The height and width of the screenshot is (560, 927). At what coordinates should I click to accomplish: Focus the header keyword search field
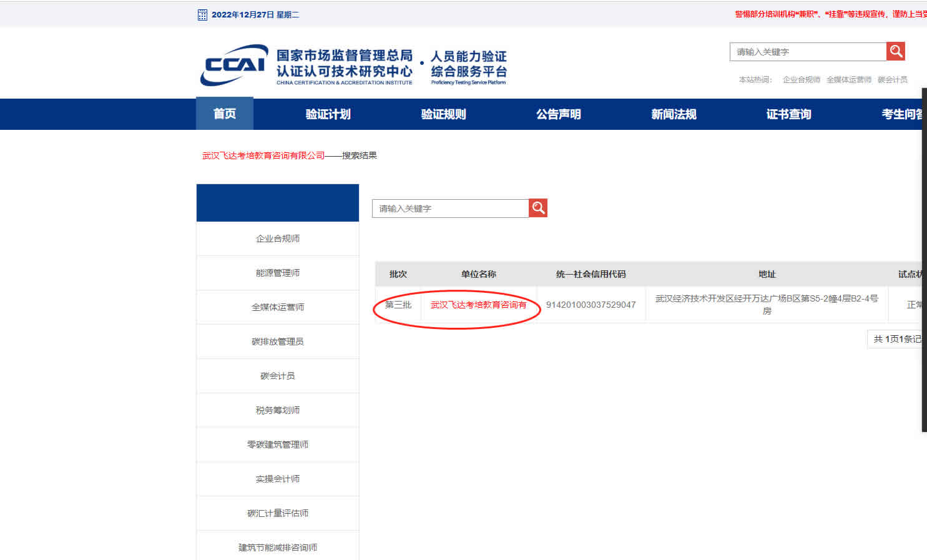[808, 52]
